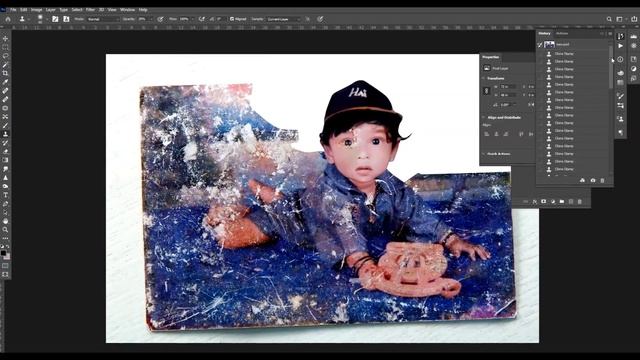Toggle pressure for opacity button
Screen dimensions: 640x360
pos(160,19)
